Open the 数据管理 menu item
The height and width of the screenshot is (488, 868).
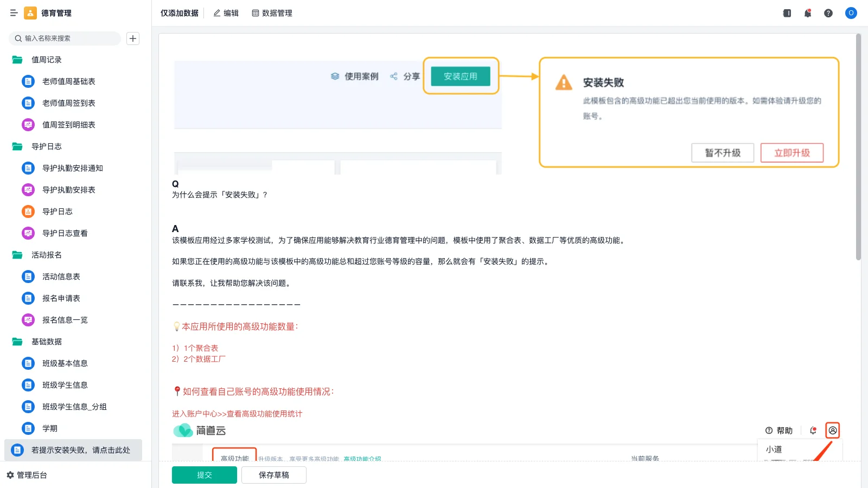[272, 13]
